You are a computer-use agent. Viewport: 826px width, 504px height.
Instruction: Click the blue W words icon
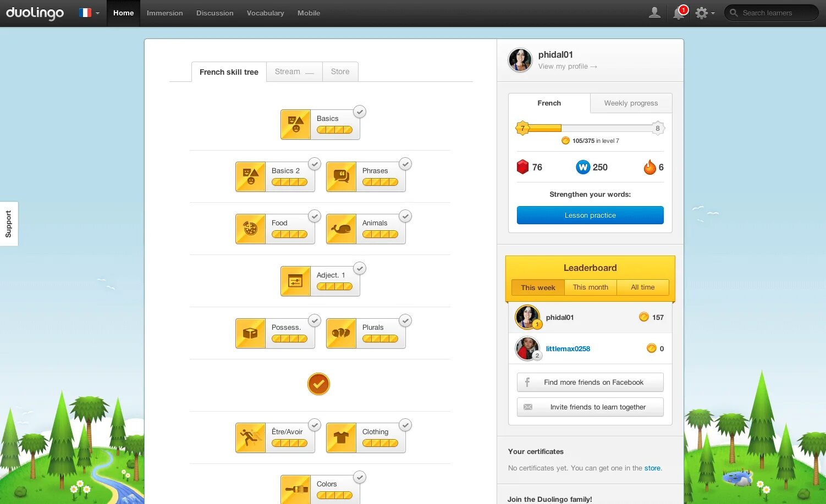click(583, 167)
